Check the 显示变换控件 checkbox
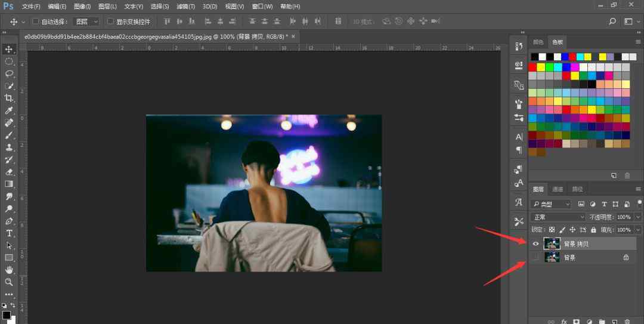Screen dimensions: 644x324 click(110, 21)
